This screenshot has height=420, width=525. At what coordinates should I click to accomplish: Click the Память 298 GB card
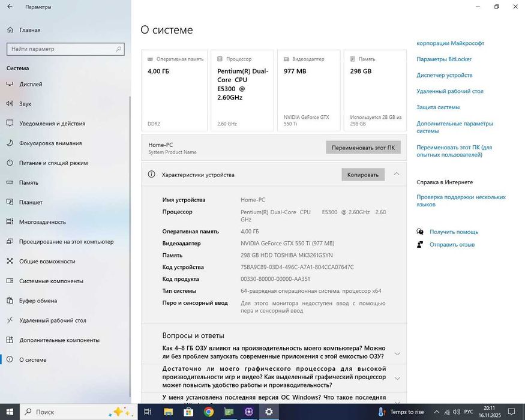[376, 91]
